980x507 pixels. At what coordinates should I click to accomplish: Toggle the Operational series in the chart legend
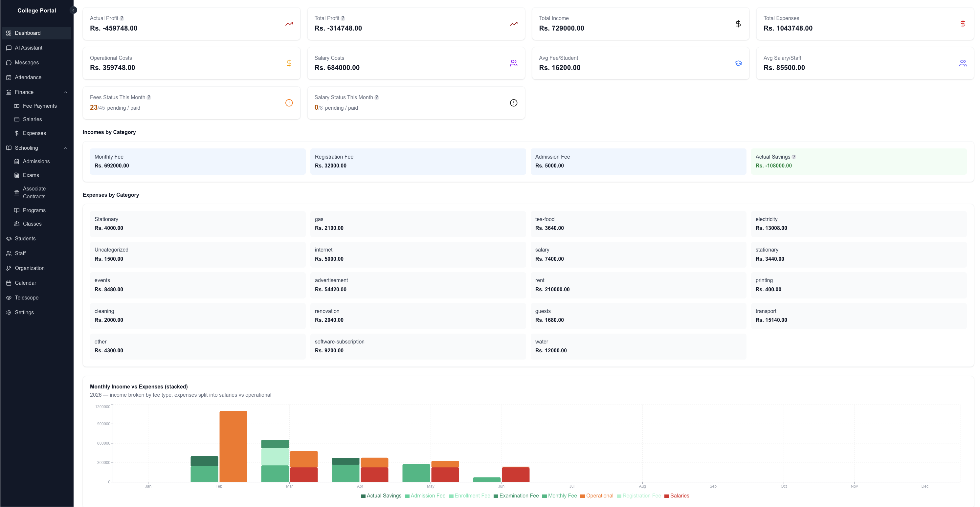597,496
